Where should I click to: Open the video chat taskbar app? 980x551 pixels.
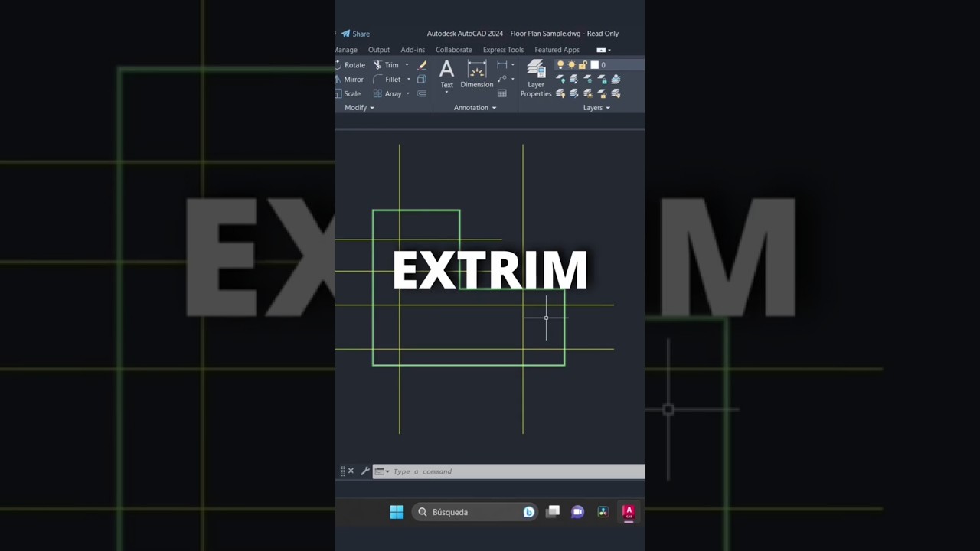(x=577, y=512)
